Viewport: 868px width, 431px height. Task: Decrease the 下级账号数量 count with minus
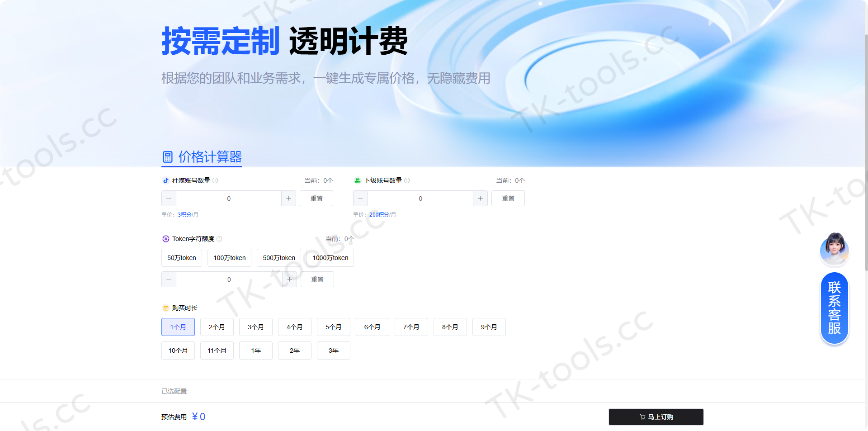pos(360,199)
